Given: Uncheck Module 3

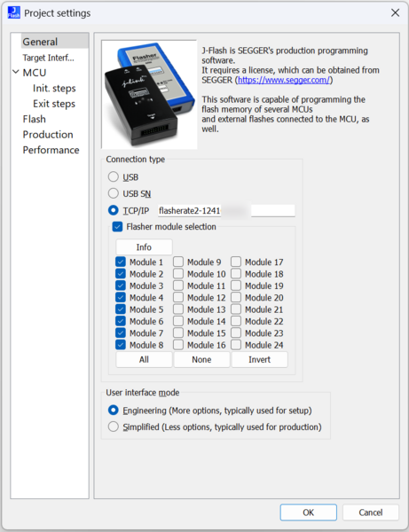Looking at the screenshot, I should pos(121,286).
